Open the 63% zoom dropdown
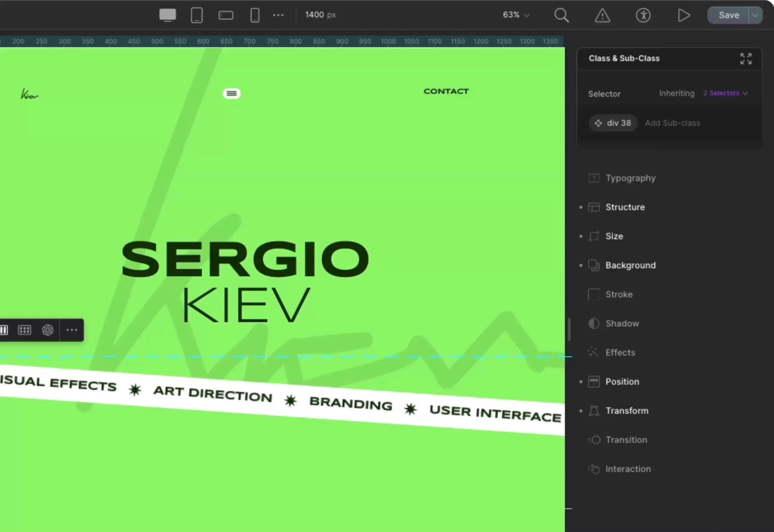The width and height of the screenshot is (774, 532). pyautogui.click(x=516, y=15)
